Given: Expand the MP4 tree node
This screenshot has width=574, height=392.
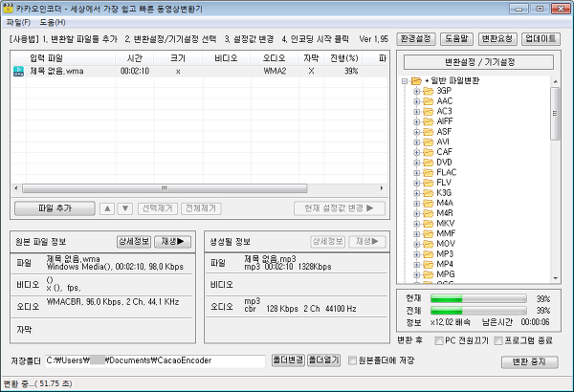Looking at the screenshot, I should [416, 264].
